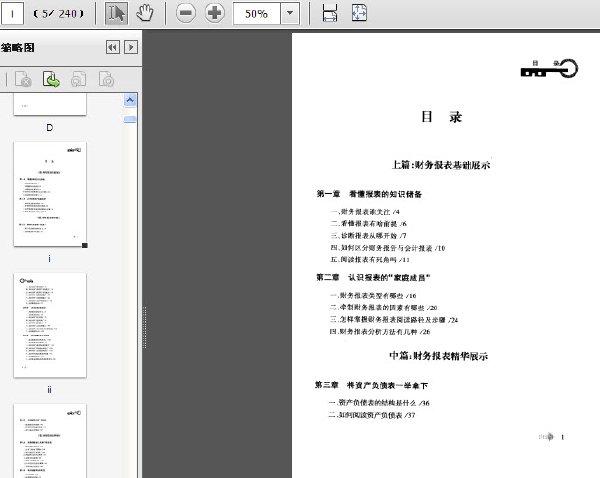
Task: Click the extract page icon with green arrow
Action: 51,79
